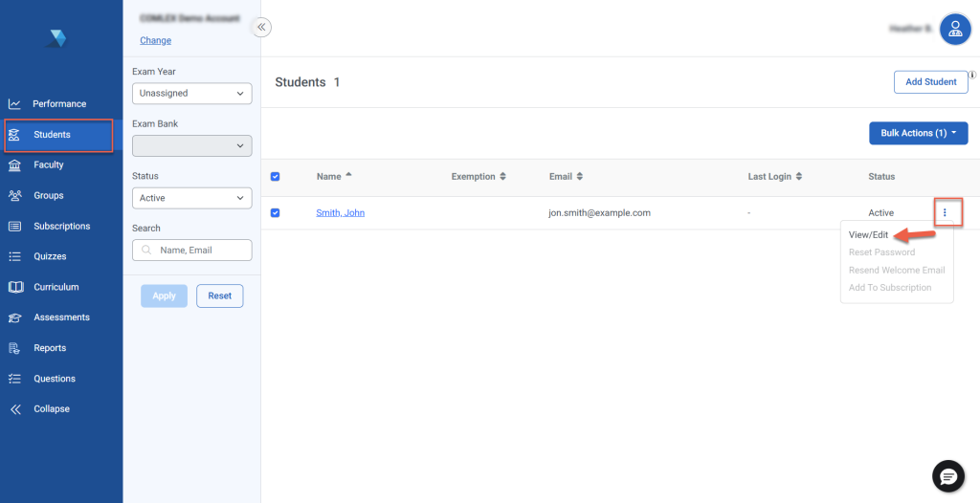Click the Name, Email search field
980x503 pixels.
point(196,250)
